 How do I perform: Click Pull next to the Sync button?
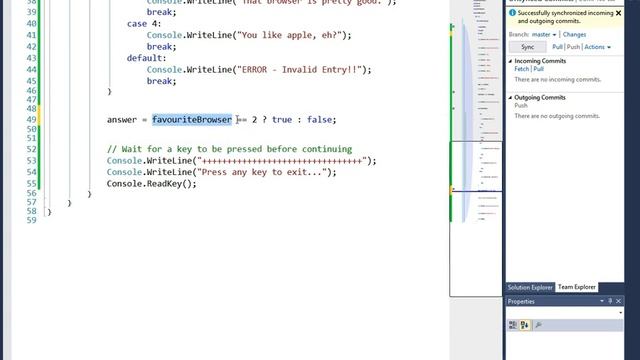tap(557, 47)
